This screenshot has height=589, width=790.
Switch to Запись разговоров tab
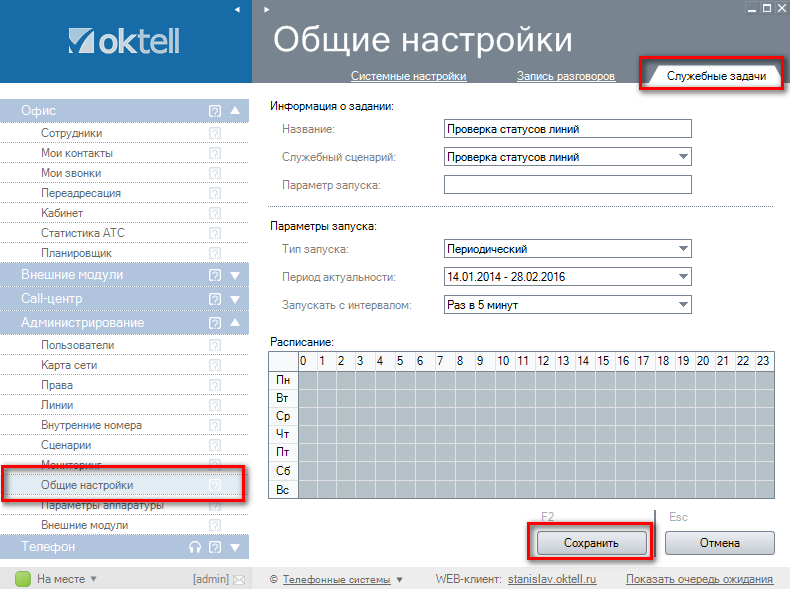click(565, 77)
